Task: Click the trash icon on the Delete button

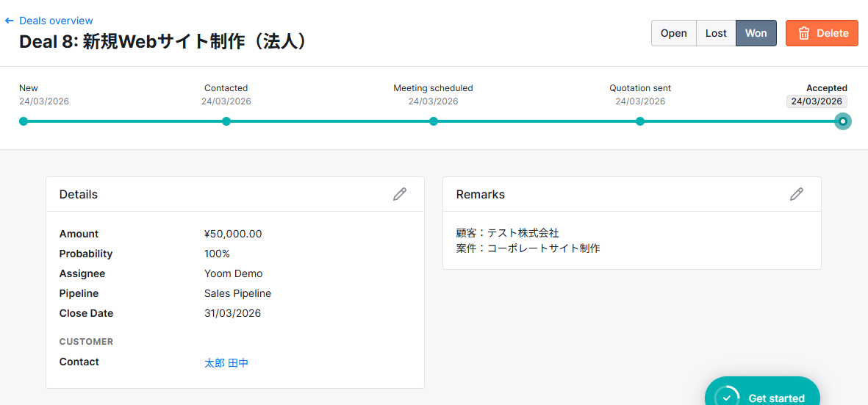Action: [x=804, y=33]
